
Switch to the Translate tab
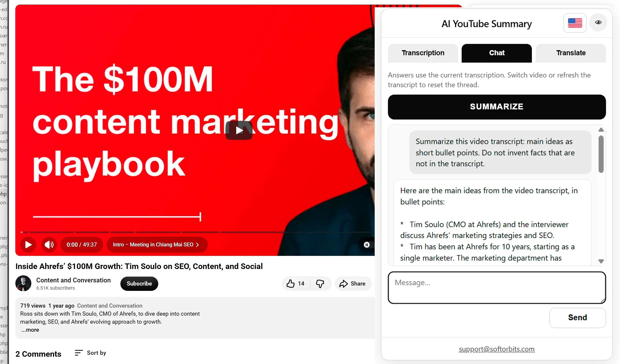click(571, 53)
